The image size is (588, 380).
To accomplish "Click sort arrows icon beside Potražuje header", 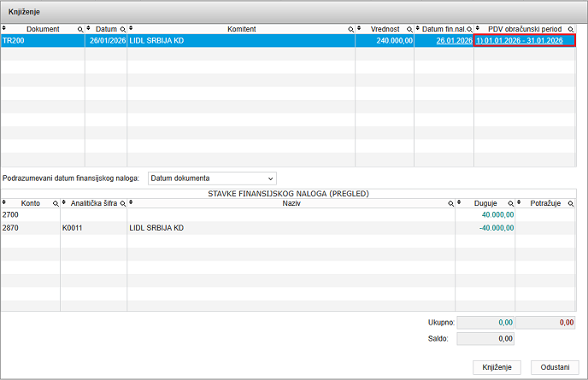I will (x=520, y=204).
